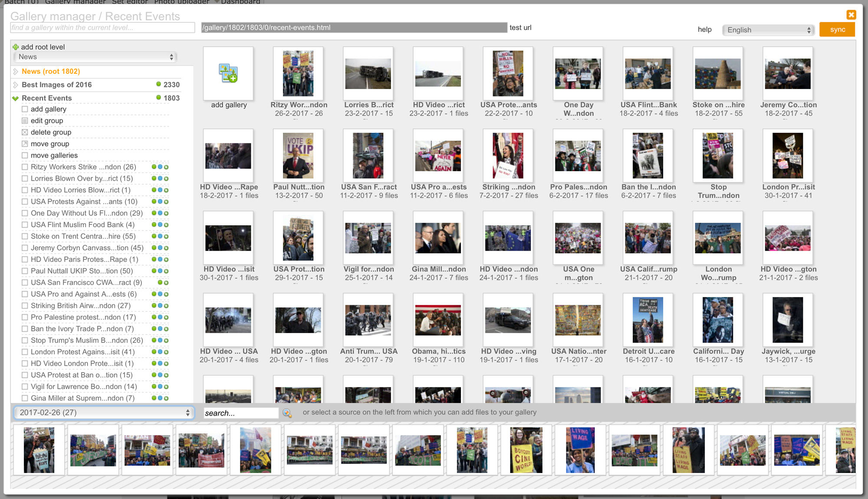Image resolution: width=868 pixels, height=499 pixels.
Task: Open the English language dropdown
Action: coord(768,30)
